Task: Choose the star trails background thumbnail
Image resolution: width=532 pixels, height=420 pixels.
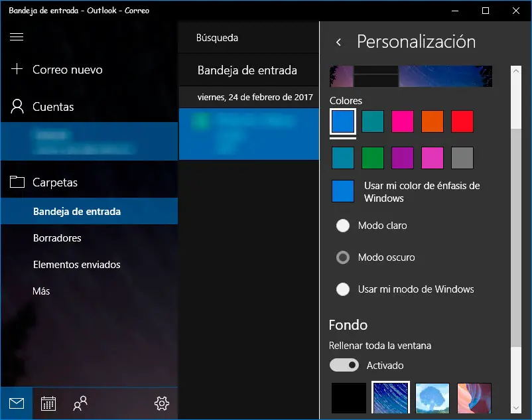Action: pos(391,398)
